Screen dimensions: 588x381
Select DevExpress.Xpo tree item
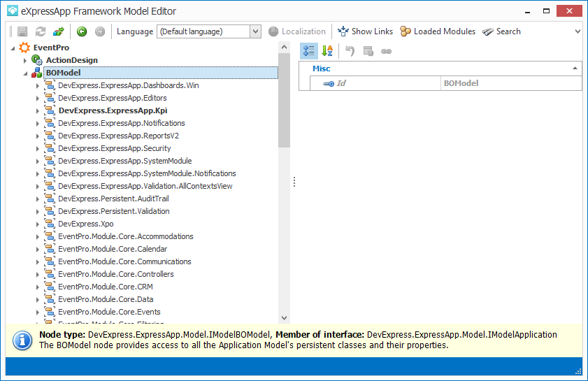click(x=85, y=224)
